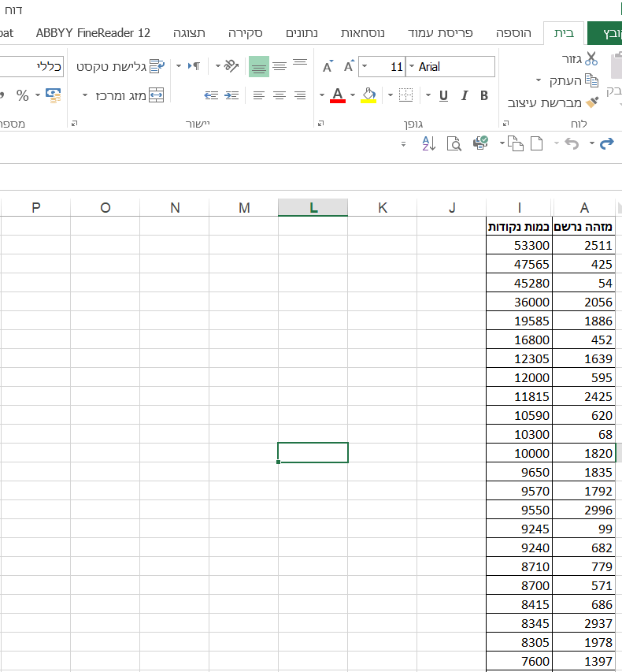Open print preview magnifier icon
This screenshot has height=672, width=622.
pyautogui.click(x=454, y=143)
